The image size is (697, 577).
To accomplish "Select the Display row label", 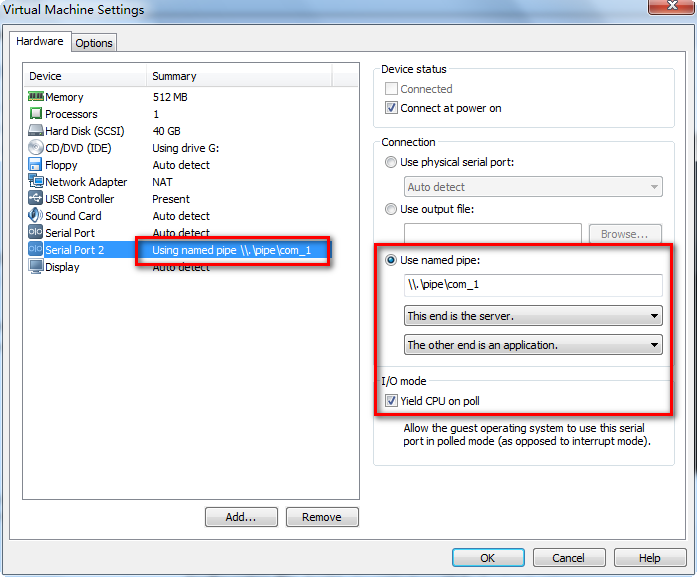I will pos(62,267).
